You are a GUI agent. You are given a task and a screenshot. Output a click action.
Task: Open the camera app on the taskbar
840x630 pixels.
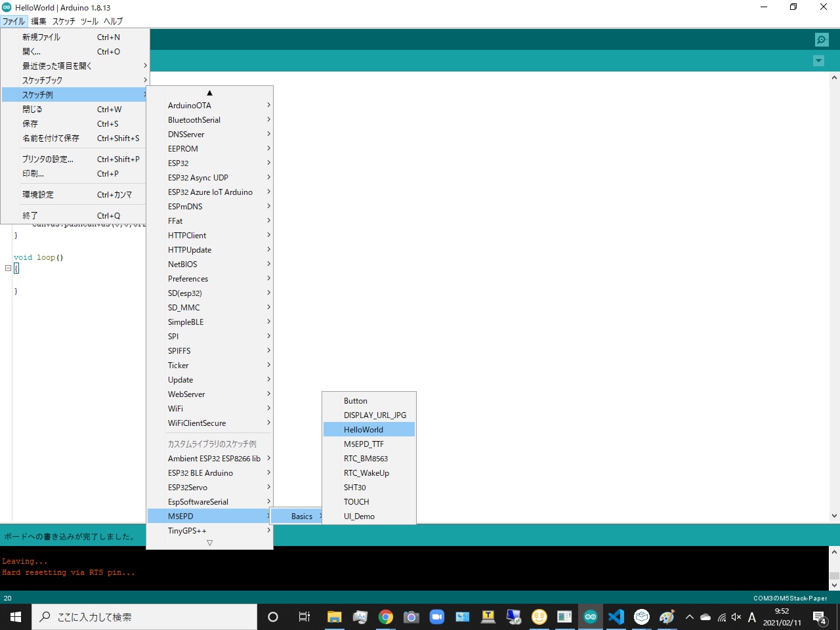click(x=411, y=617)
